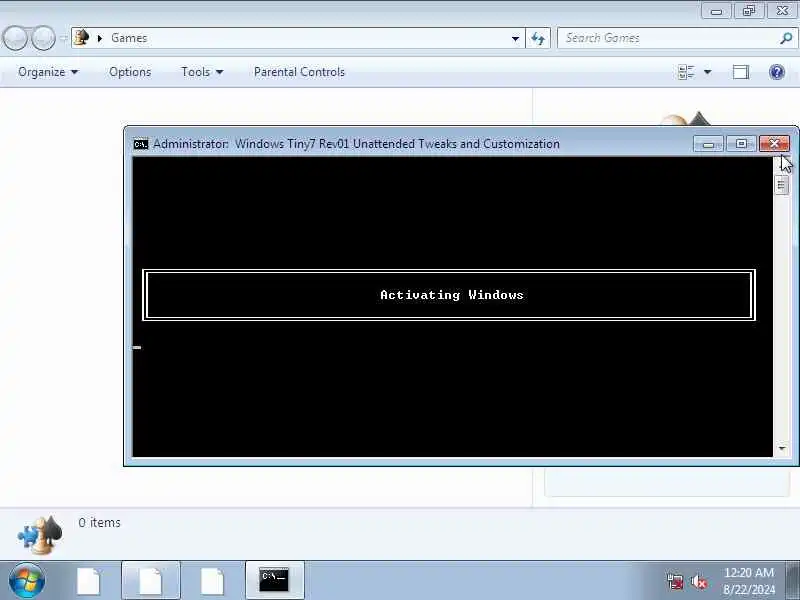
Task: Minimize the Administrator command prompt window
Action: [x=708, y=143]
